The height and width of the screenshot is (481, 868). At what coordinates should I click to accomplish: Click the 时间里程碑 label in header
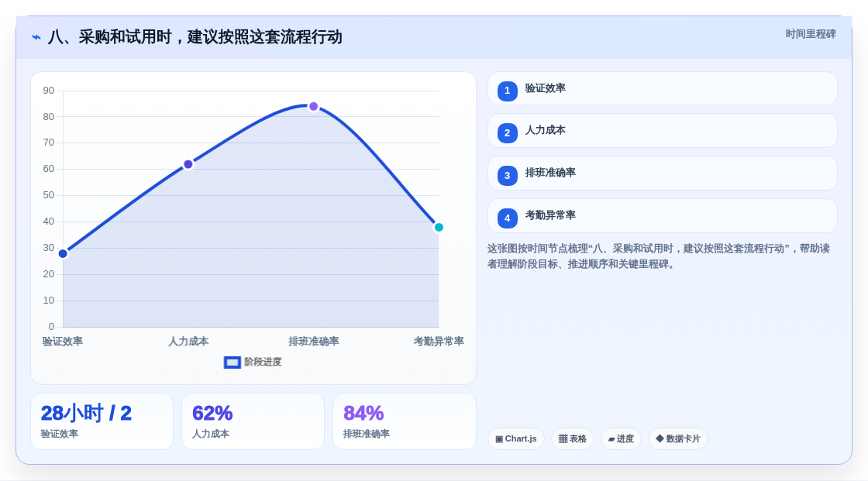pyautogui.click(x=811, y=34)
